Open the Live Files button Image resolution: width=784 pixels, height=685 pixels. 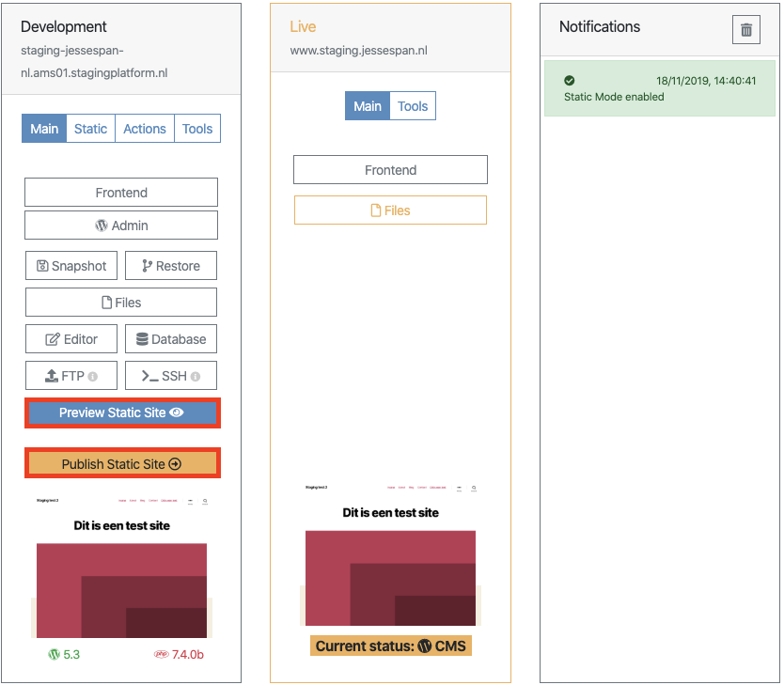pos(390,210)
